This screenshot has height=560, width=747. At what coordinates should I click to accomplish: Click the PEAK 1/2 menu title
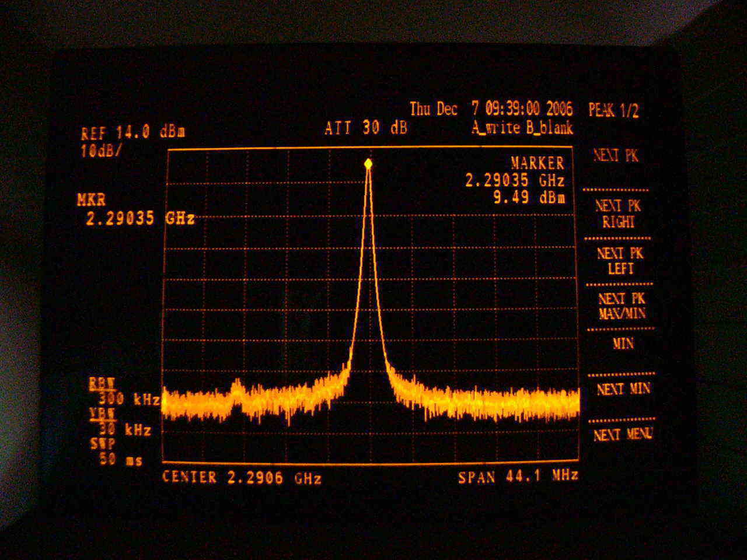613,110
